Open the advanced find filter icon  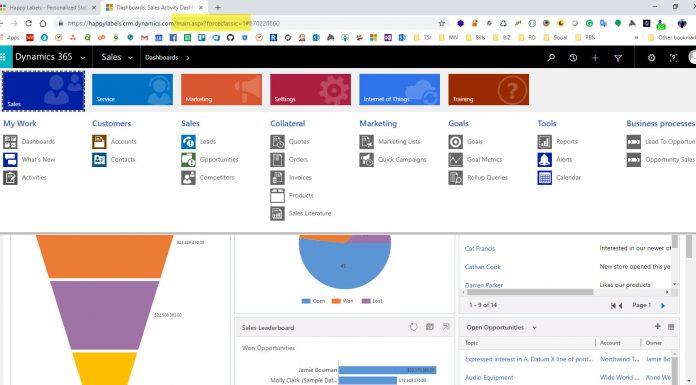pyautogui.click(x=617, y=58)
